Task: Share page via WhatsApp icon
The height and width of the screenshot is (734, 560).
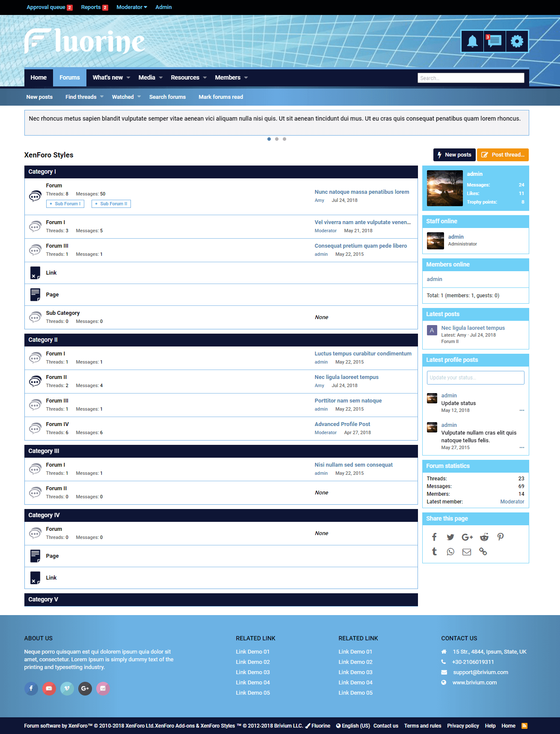Action: (450, 552)
